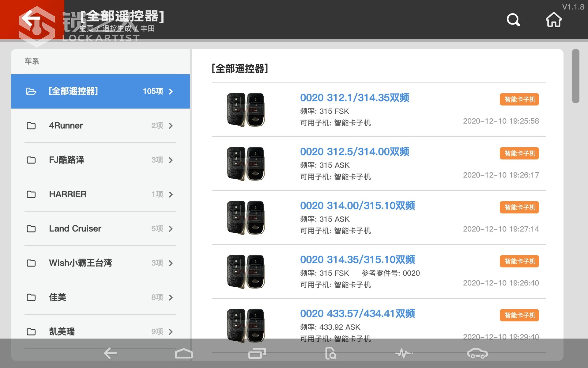Click the FJ酷路泽 folder icon
Viewport: 588px width, 368px height.
(31, 160)
